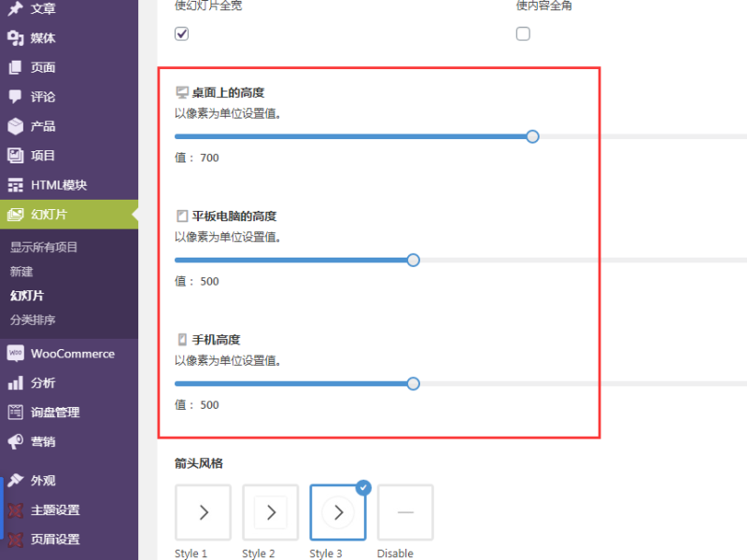Select arrow Style 1 option
Screen dimensions: 747x560
[203, 512]
